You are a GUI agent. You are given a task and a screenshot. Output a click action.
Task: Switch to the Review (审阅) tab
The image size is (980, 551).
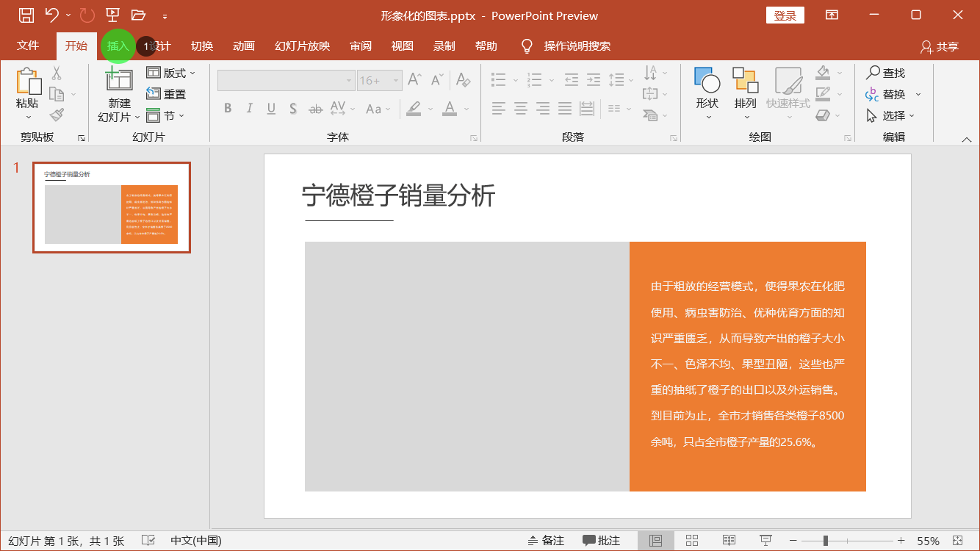coord(361,46)
